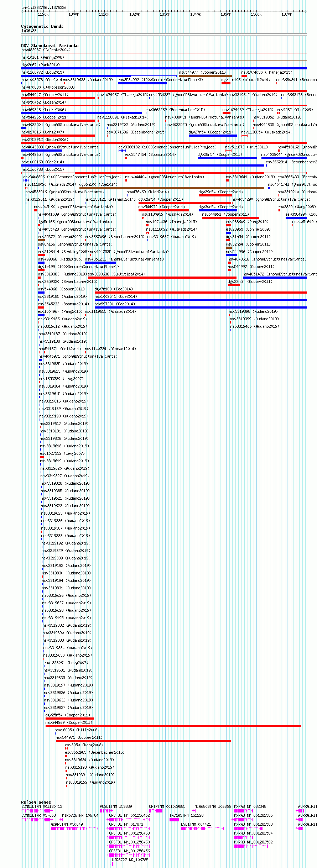Open nsv469848 (Locke2006) variant
The width and height of the screenshot is (317, 868).
click(x=44, y=110)
